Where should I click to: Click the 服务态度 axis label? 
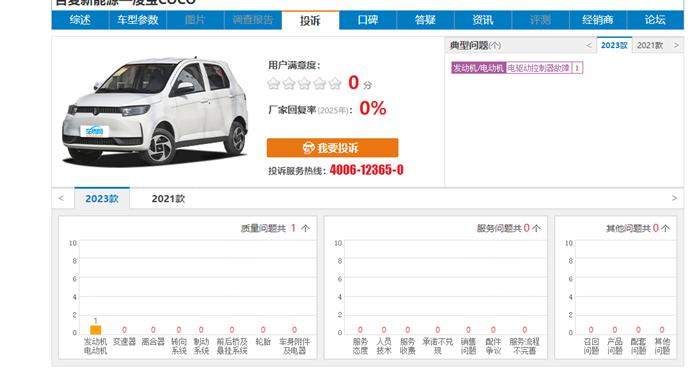coord(360,346)
